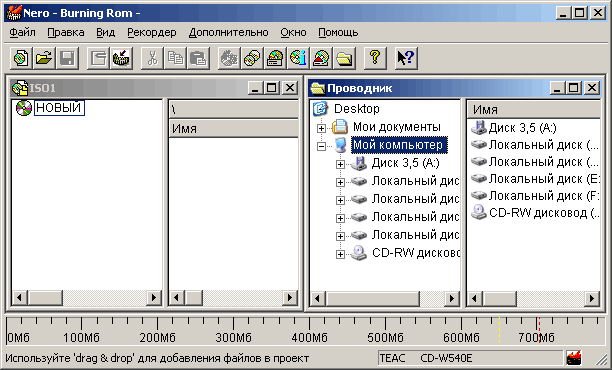Select Мои документы in the tree

click(x=397, y=126)
